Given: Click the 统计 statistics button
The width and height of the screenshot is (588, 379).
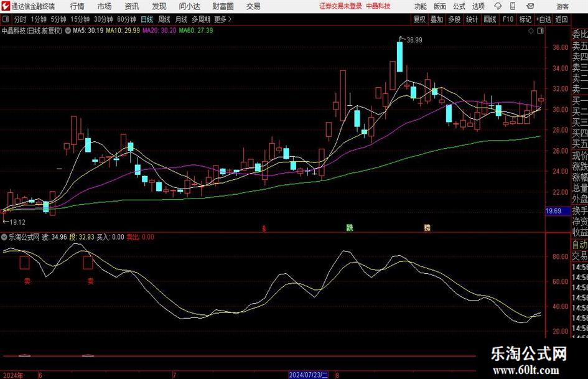Looking at the screenshot, I should point(472,19).
